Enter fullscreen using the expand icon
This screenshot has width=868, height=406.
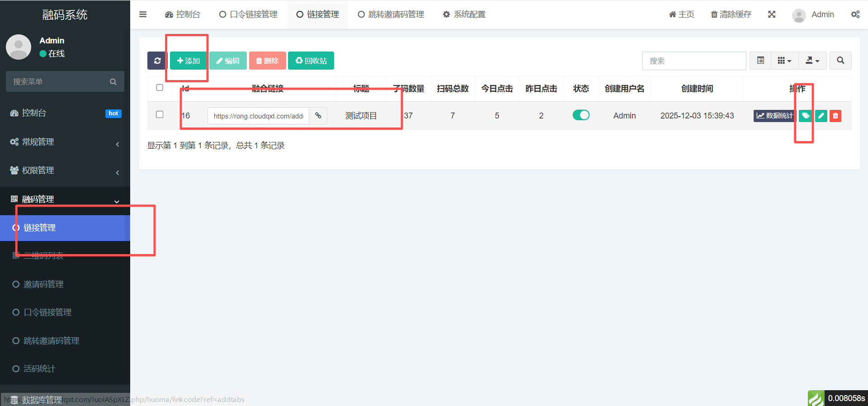772,14
